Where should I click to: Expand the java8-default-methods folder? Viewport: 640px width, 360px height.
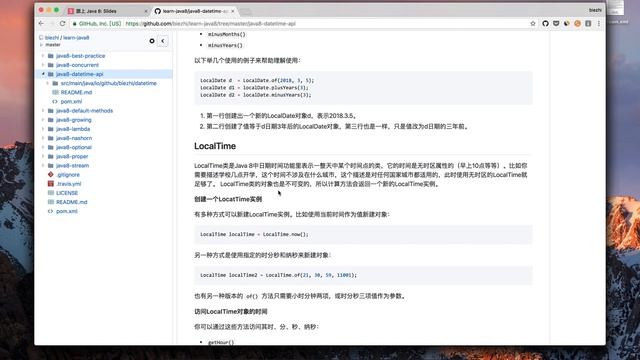[x=43, y=111]
